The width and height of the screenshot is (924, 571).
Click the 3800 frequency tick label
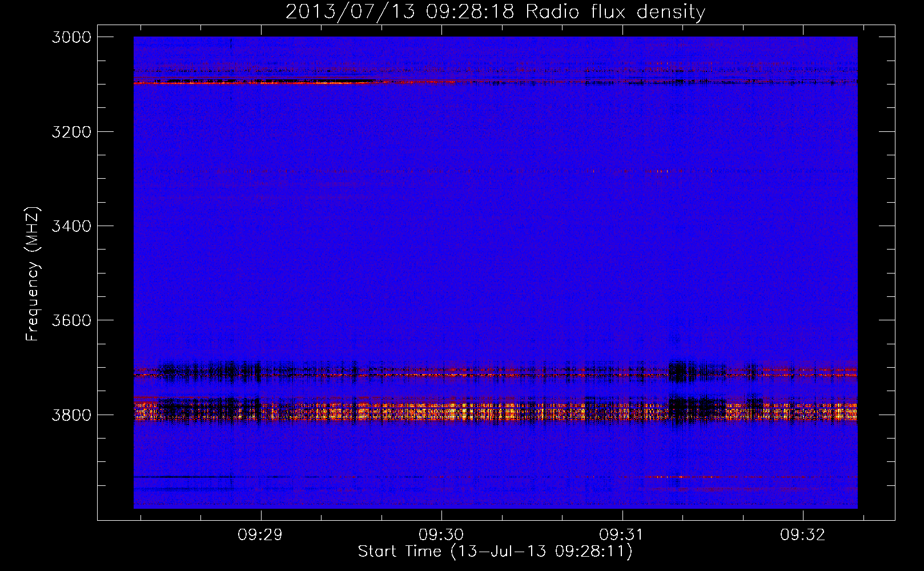pos(71,415)
